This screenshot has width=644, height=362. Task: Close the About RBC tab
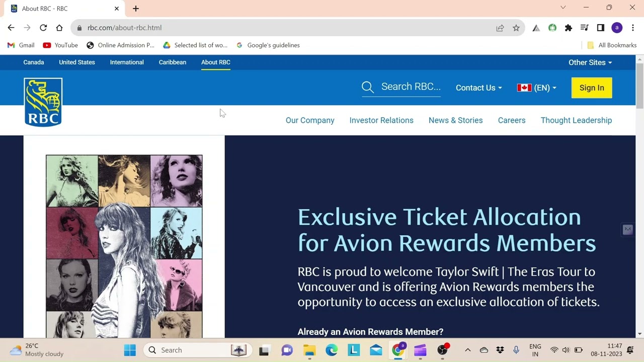(x=117, y=9)
